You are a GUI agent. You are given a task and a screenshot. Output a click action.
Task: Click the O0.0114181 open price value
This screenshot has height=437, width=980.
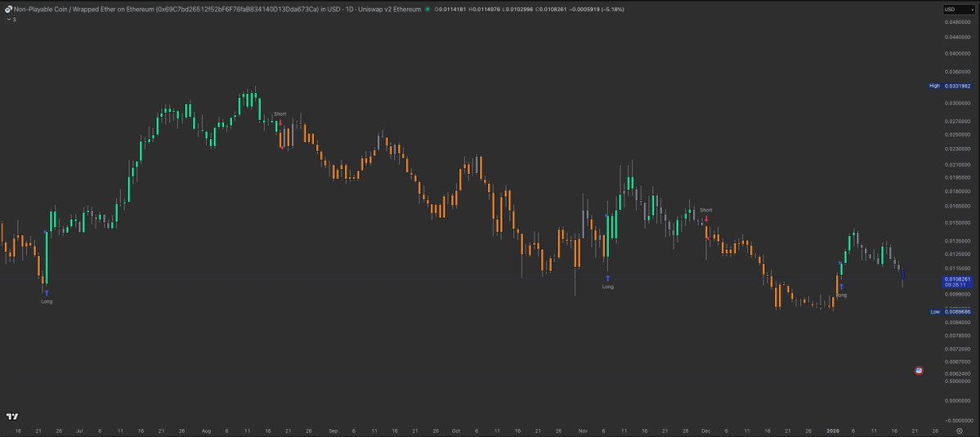[450, 9]
